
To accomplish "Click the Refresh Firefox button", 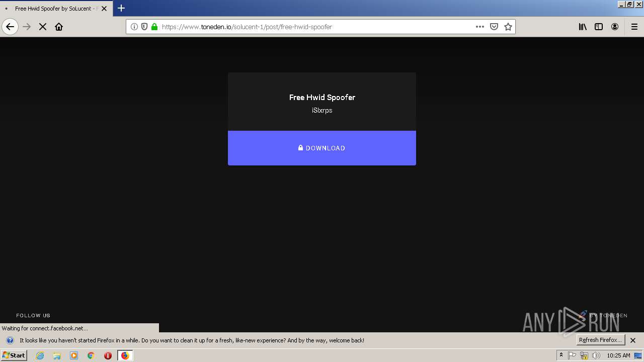I will (x=601, y=340).
